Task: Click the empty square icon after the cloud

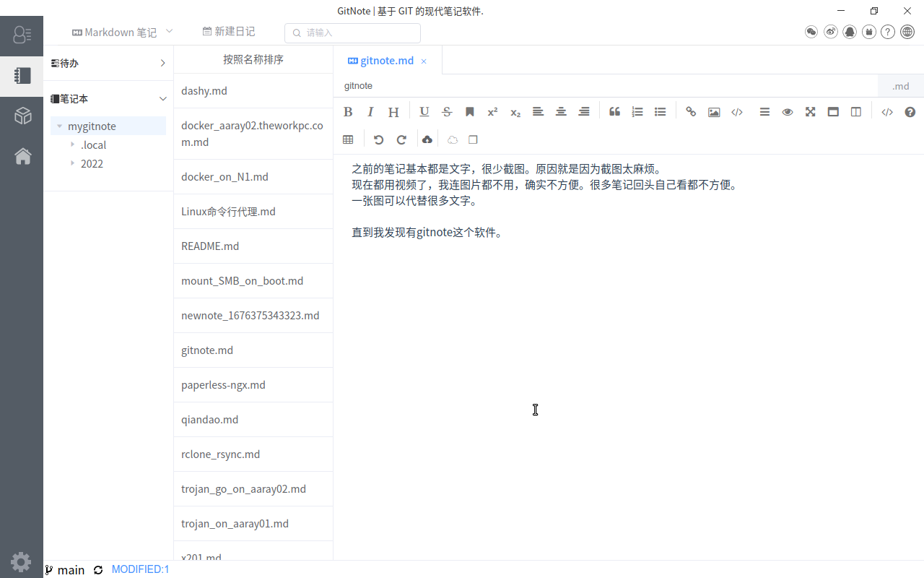Action: tap(474, 139)
